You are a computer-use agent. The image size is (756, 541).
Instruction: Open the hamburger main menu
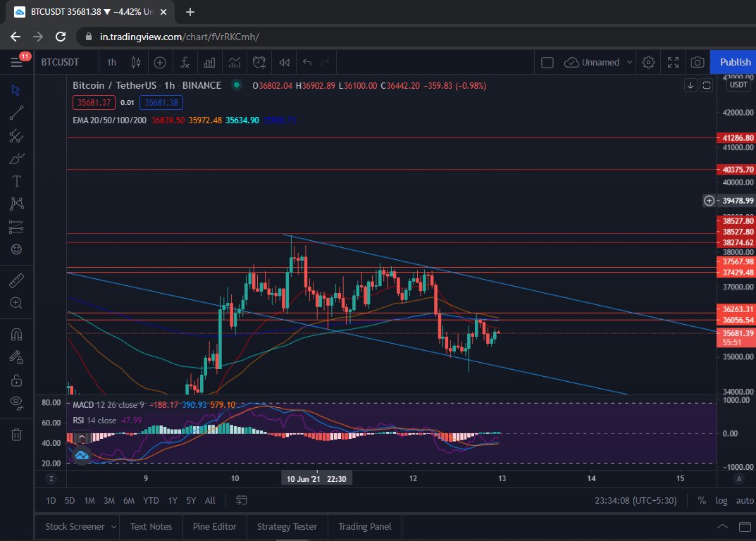point(16,62)
